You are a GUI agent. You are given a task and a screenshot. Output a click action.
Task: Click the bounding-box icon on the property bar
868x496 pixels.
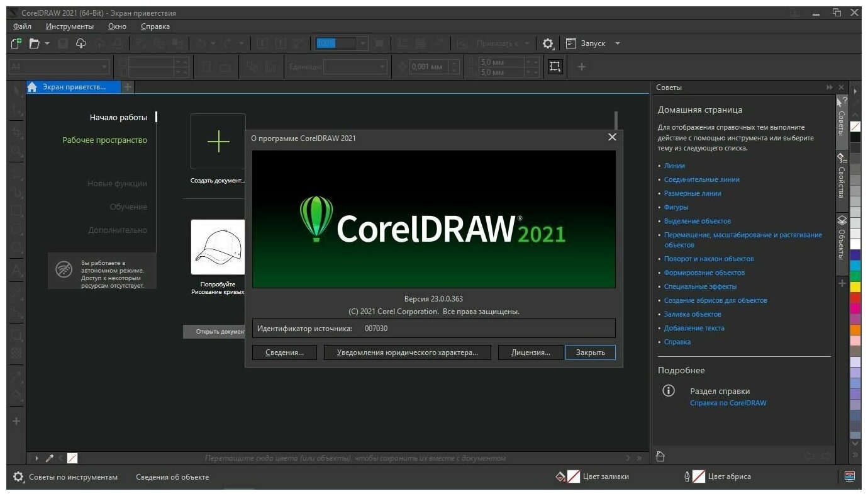[555, 66]
